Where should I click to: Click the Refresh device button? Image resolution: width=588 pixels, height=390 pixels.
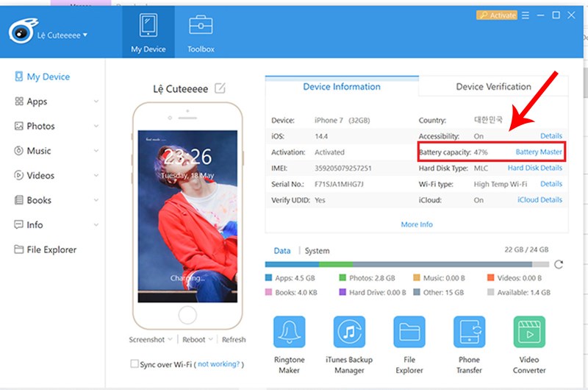pos(234,339)
